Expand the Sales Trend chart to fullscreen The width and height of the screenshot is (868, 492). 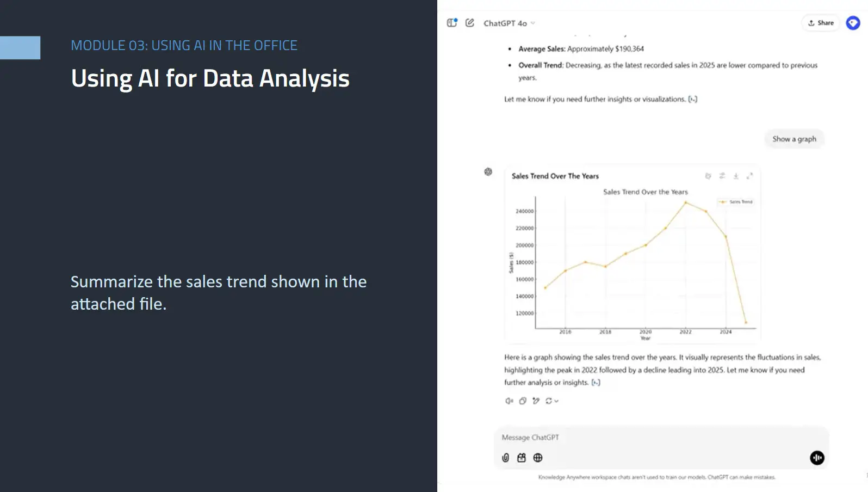point(749,176)
